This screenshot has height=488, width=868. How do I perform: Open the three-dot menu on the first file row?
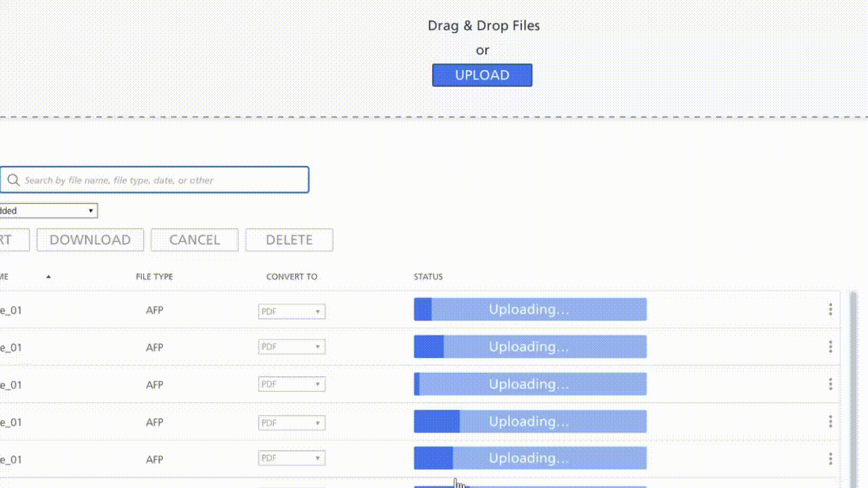[830, 309]
